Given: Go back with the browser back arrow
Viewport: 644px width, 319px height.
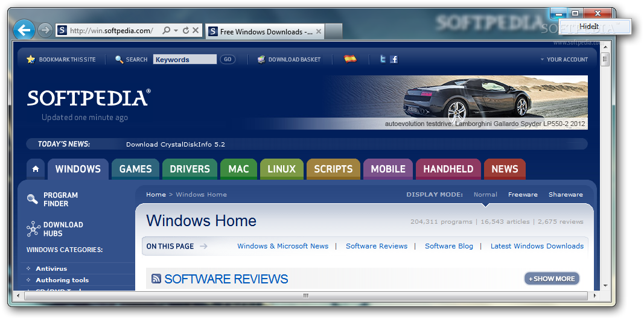Looking at the screenshot, I should (24, 30).
